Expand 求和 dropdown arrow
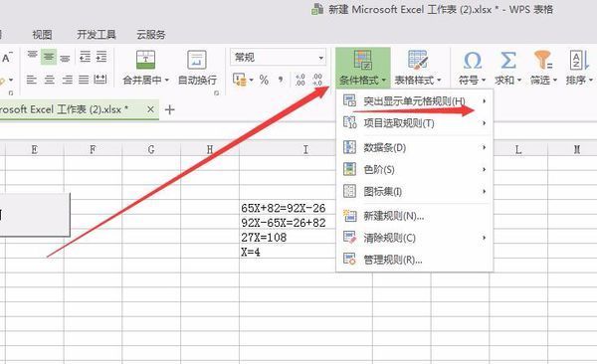Image resolution: width=597 pixels, height=364 pixels. [519, 81]
